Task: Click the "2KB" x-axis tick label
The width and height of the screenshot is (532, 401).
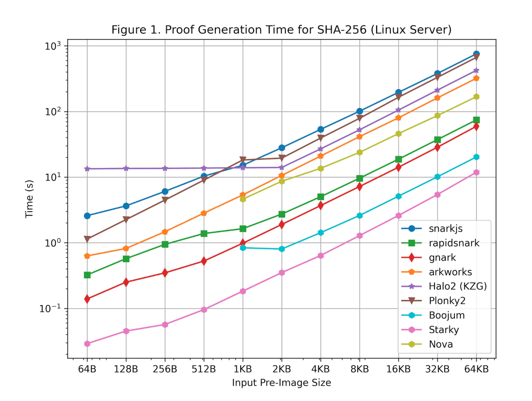Action: pyautogui.click(x=282, y=369)
